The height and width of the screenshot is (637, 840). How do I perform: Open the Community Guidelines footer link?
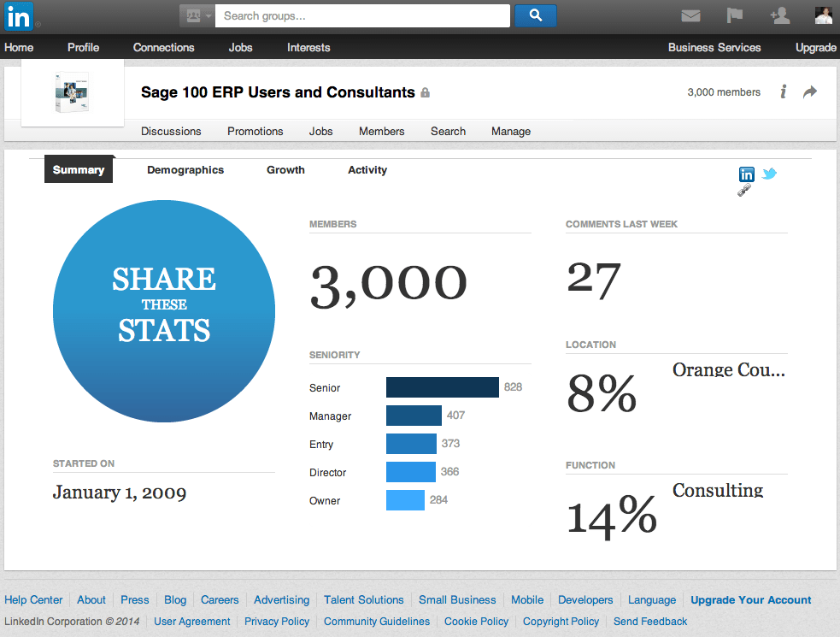pos(377,622)
